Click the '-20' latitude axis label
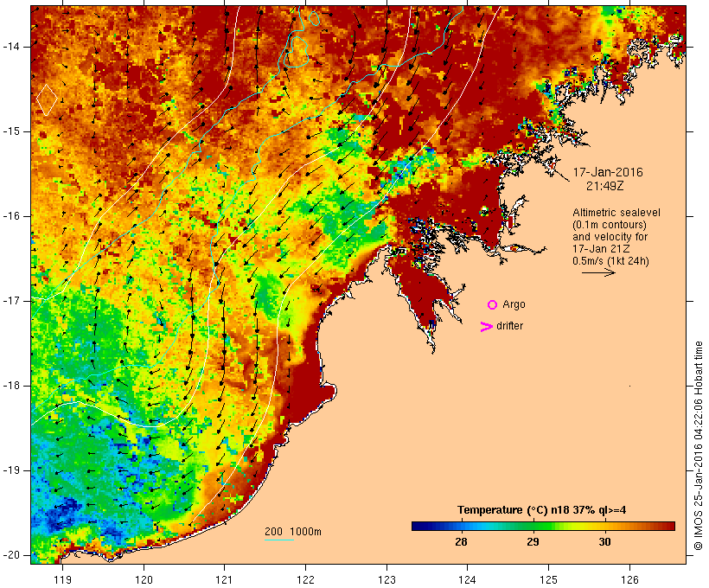 coord(10,555)
